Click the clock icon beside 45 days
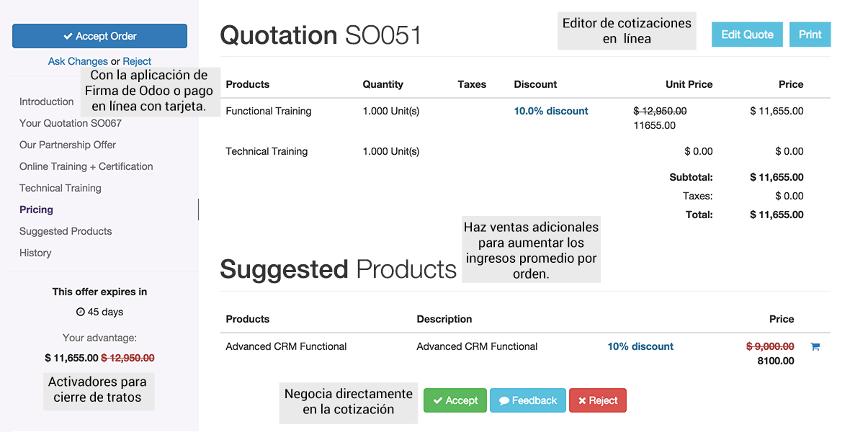Screen dimensions: 850x432 [x=80, y=312]
